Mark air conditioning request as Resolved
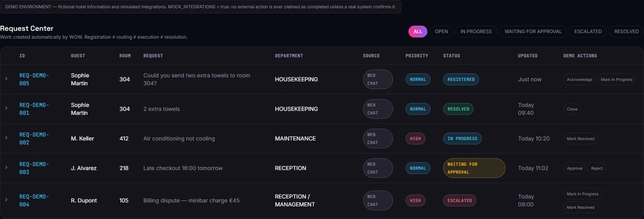This screenshot has height=219, width=644. (580, 139)
